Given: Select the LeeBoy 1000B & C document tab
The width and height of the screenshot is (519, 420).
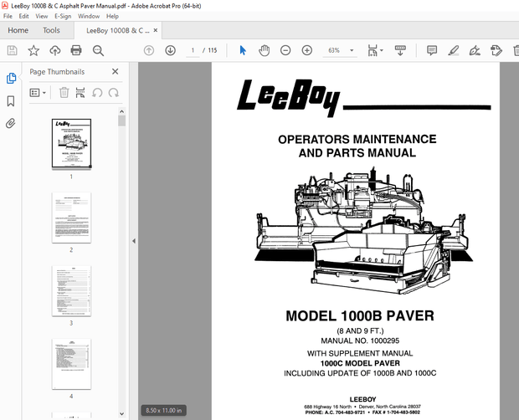Looking at the screenshot, I should click(x=117, y=31).
